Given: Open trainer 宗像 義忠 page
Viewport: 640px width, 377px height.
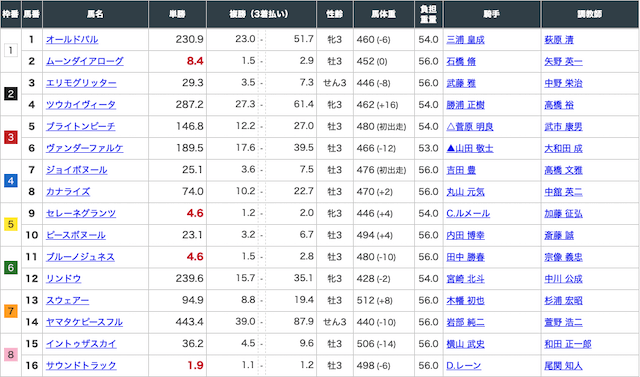Looking at the screenshot, I should click(x=563, y=257).
